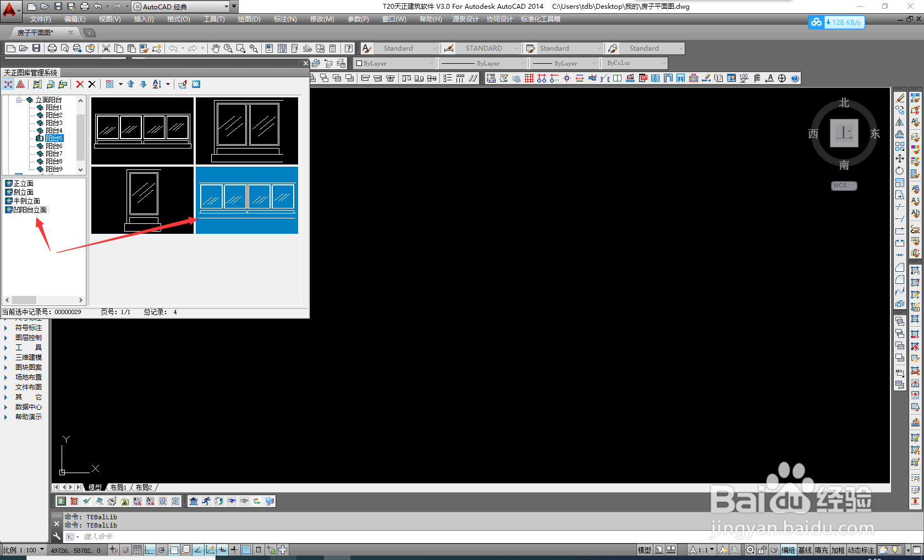This screenshot has width=924, height=560.
Task: Click the Zoom Realtime icon
Action: (228, 48)
